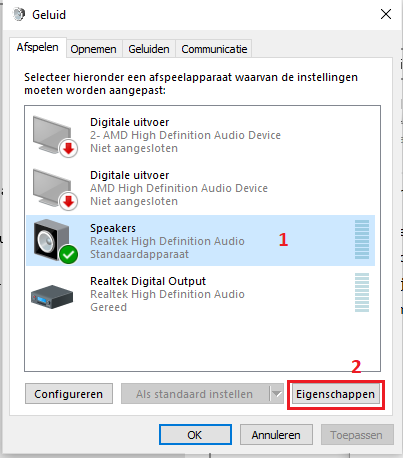Click the Realtek Digital Output receiver icon
The height and width of the screenshot is (458, 403).
(x=52, y=296)
